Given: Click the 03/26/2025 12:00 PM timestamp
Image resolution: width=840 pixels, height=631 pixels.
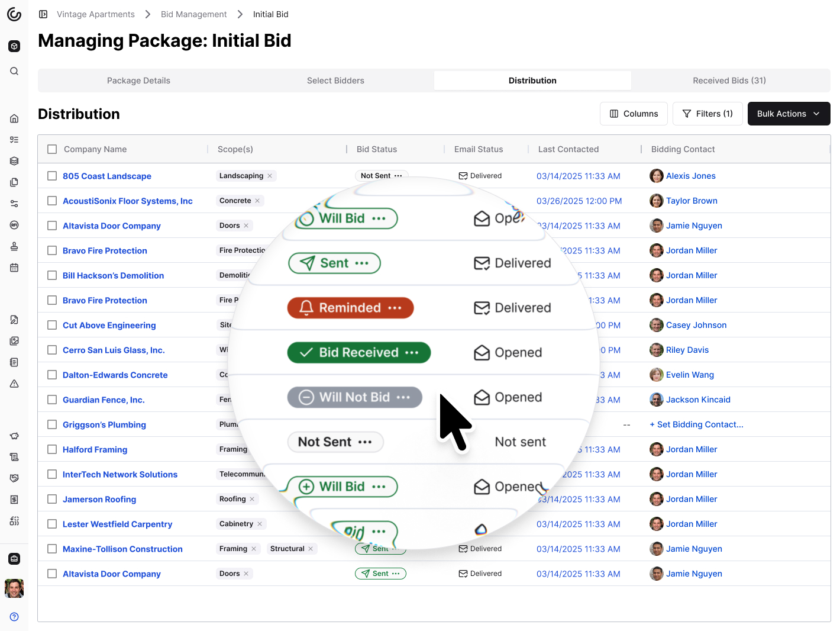Looking at the screenshot, I should click(579, 201).
